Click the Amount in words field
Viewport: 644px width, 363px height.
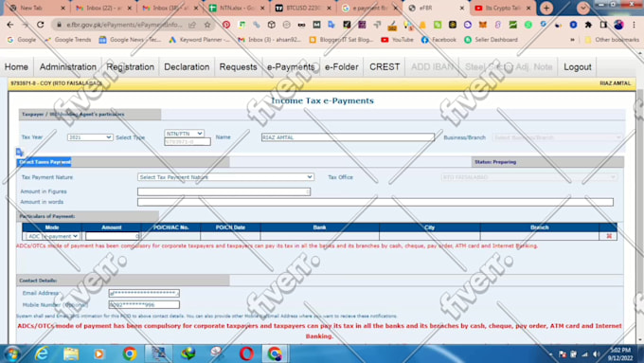pyautogui.click(x=375, y=202)
